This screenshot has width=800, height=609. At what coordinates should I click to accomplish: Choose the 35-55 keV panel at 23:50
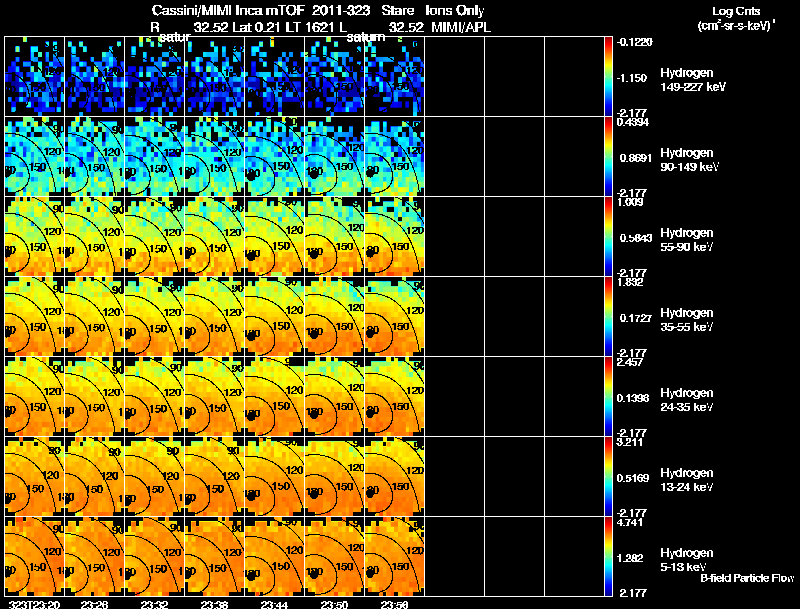335,317
